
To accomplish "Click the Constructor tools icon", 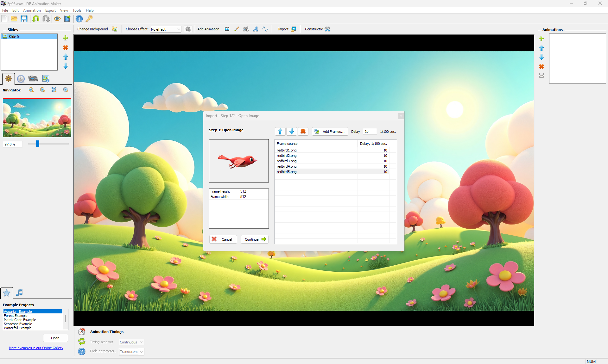I will [x=327, y=29].
